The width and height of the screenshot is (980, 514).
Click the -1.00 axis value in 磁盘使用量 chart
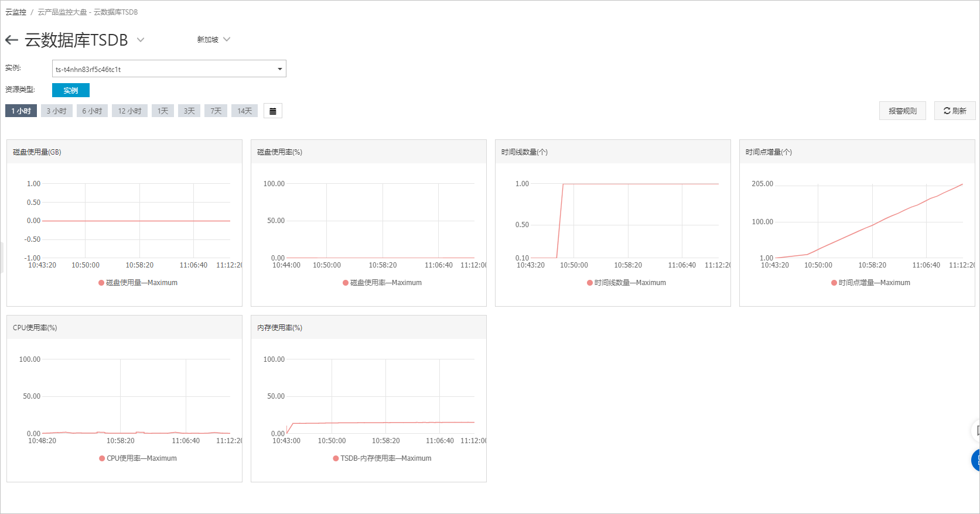pyautogui.click(x=32, y=258)
